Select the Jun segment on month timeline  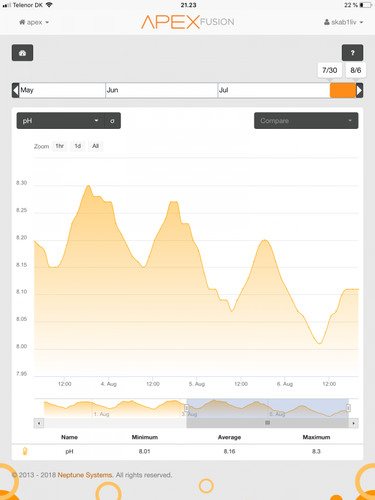click(161, 90)
